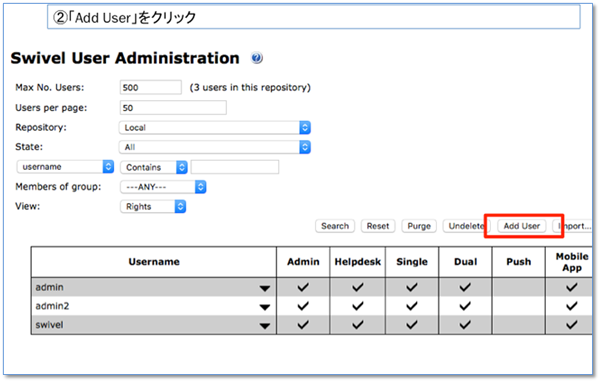Expand the admin user row dropdown arrow

click(265, 288)
